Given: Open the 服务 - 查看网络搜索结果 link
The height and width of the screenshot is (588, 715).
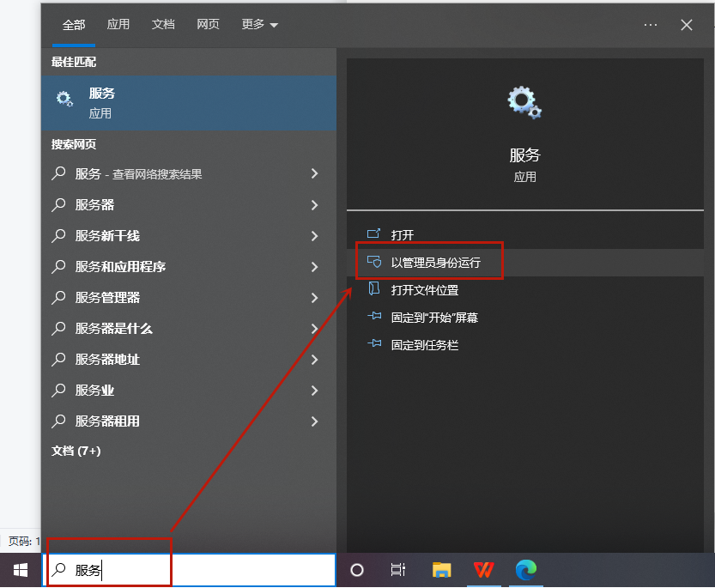Looking at the screenshot, I should (x=137, y=173).
